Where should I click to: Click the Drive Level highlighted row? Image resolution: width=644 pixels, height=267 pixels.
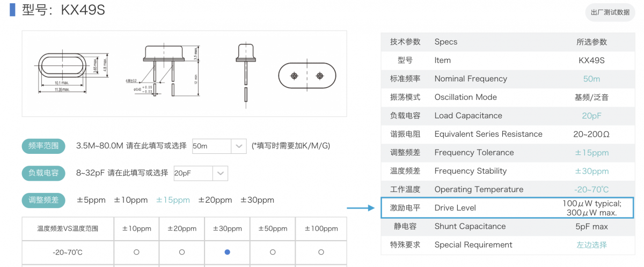click(507, 208)
